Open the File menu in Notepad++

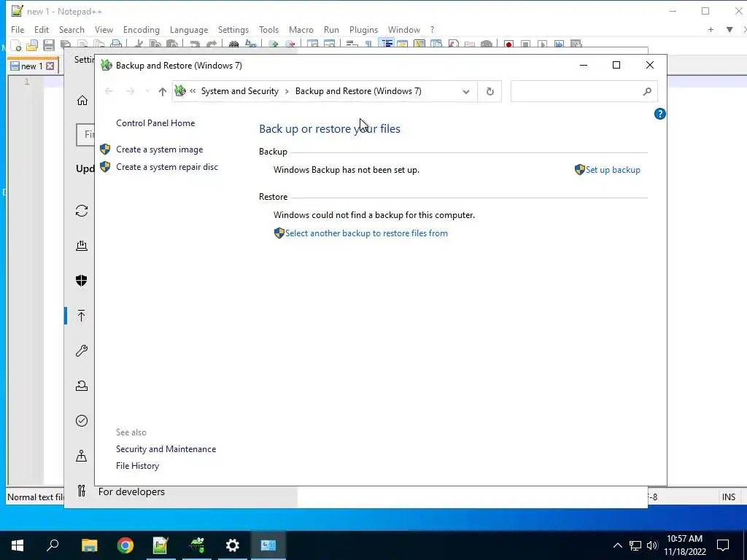point(18,29)
